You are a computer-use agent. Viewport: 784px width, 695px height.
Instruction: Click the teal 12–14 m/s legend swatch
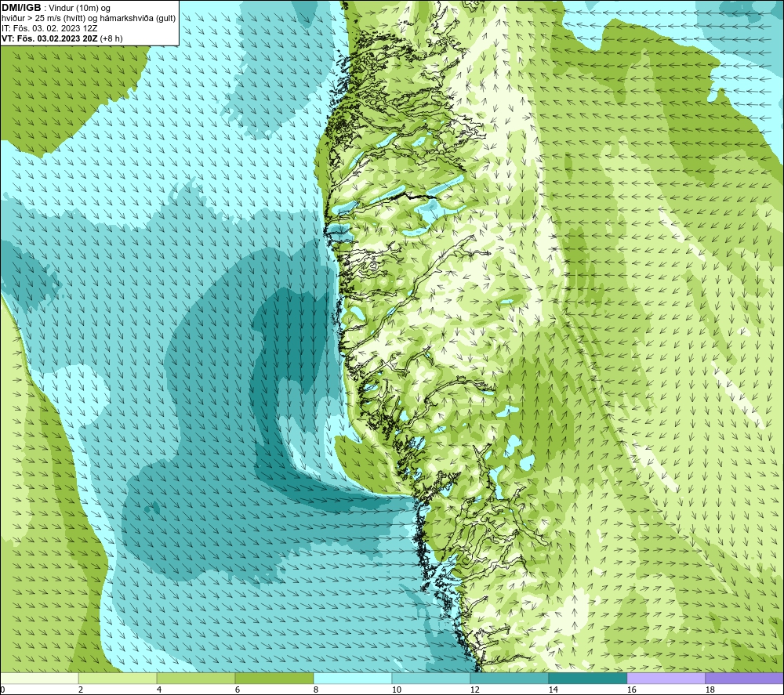[x=509, y=679]
